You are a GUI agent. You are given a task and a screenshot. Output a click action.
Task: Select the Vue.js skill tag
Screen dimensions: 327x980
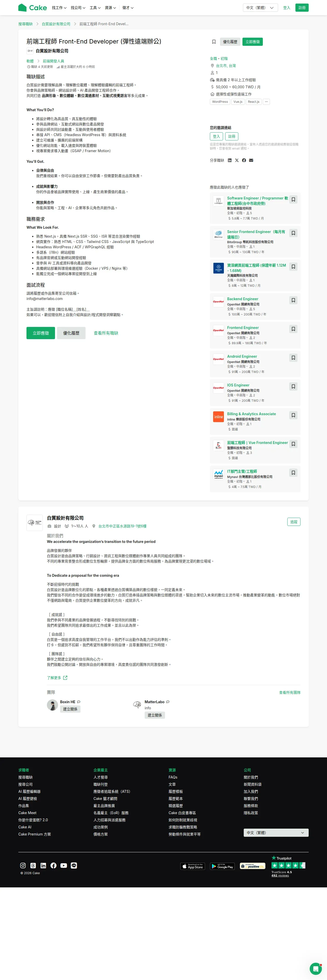coord(238,102)
